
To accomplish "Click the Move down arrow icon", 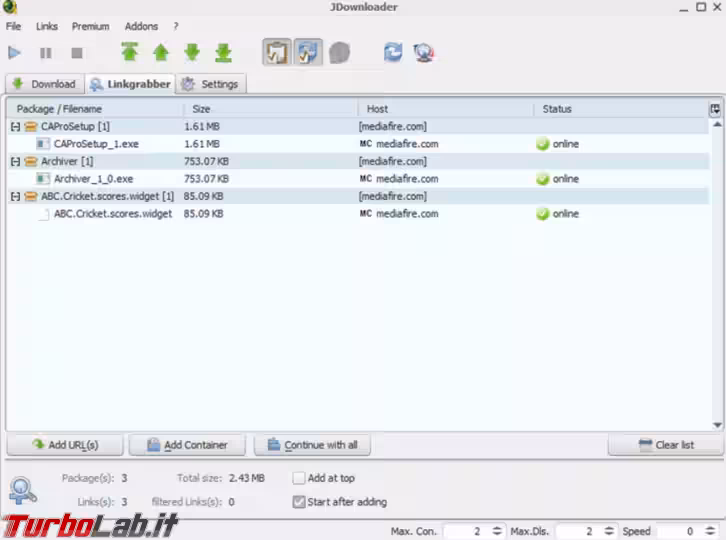I will pyautogui.click(x=191, y=53).
